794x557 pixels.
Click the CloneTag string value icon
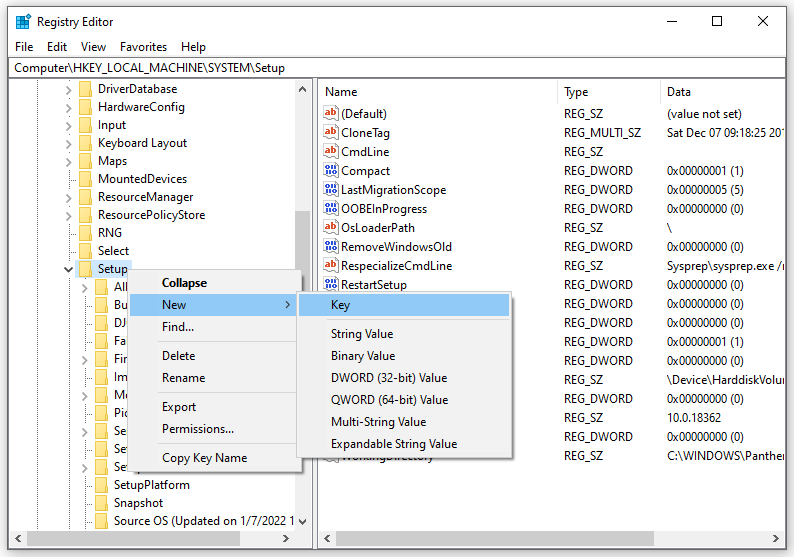click(x=331, y=132)
